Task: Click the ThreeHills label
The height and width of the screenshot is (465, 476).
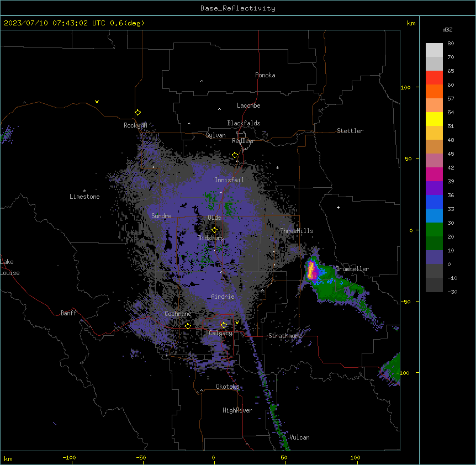Action: (x=297, y=231)
